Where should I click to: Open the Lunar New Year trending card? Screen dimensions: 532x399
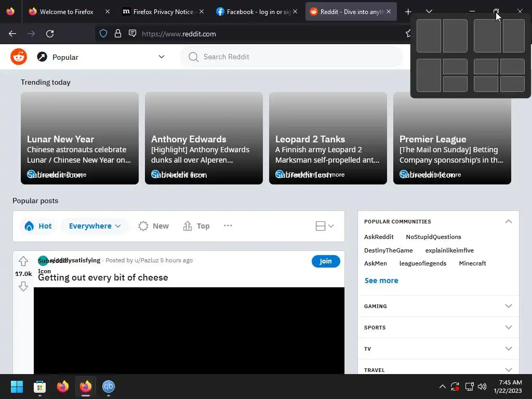tap(79, 138)
